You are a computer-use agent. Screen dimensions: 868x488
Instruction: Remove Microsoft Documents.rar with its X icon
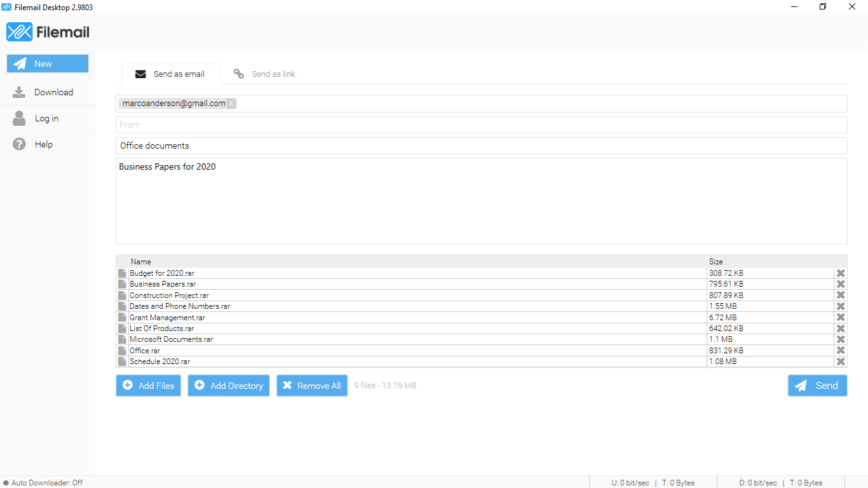tap(841, 339)
